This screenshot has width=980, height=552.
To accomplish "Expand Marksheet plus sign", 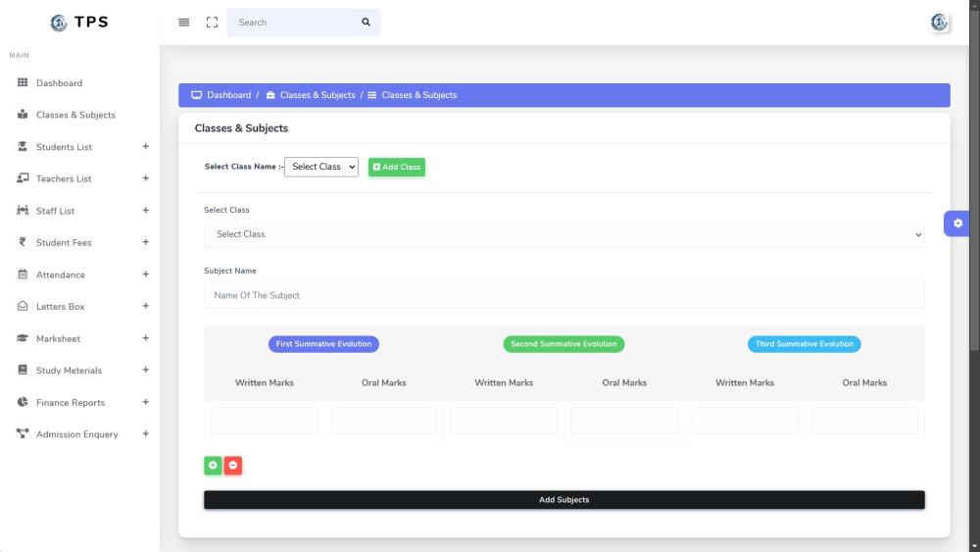I will point(146,338).
